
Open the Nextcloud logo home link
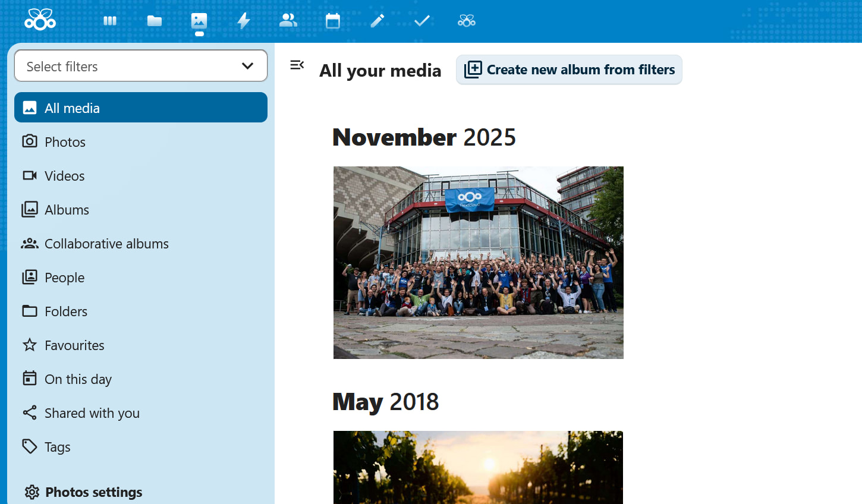[x=40, y=20]
